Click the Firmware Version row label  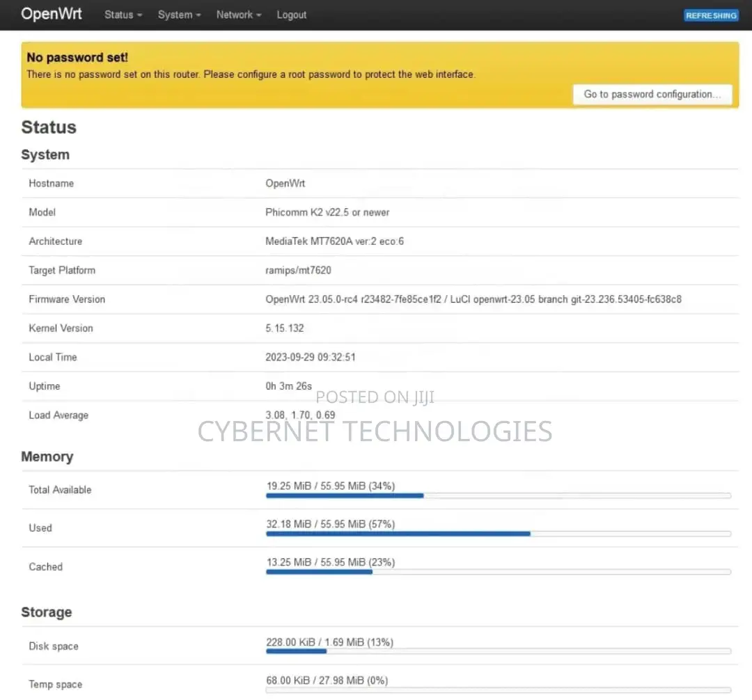[67, 299]
